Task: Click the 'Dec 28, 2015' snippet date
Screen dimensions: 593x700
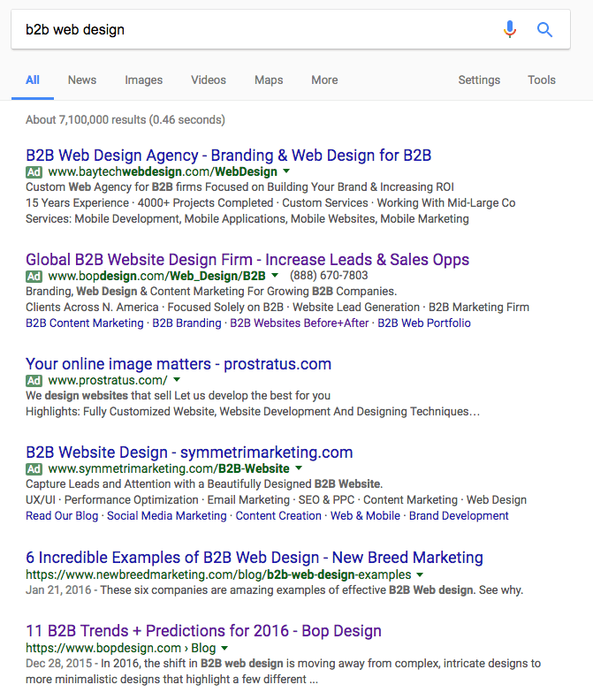Action: (59, 664)
